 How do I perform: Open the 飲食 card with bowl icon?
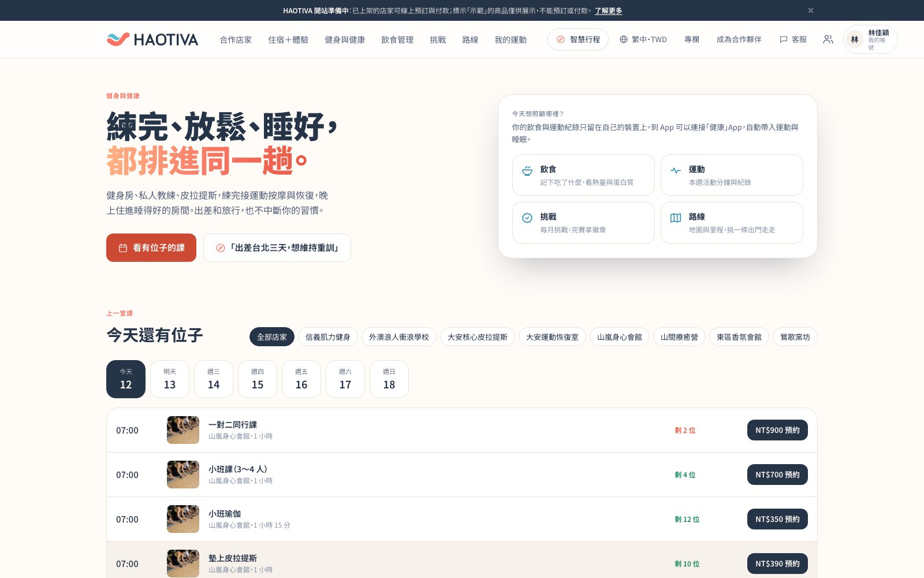point(583,175)
